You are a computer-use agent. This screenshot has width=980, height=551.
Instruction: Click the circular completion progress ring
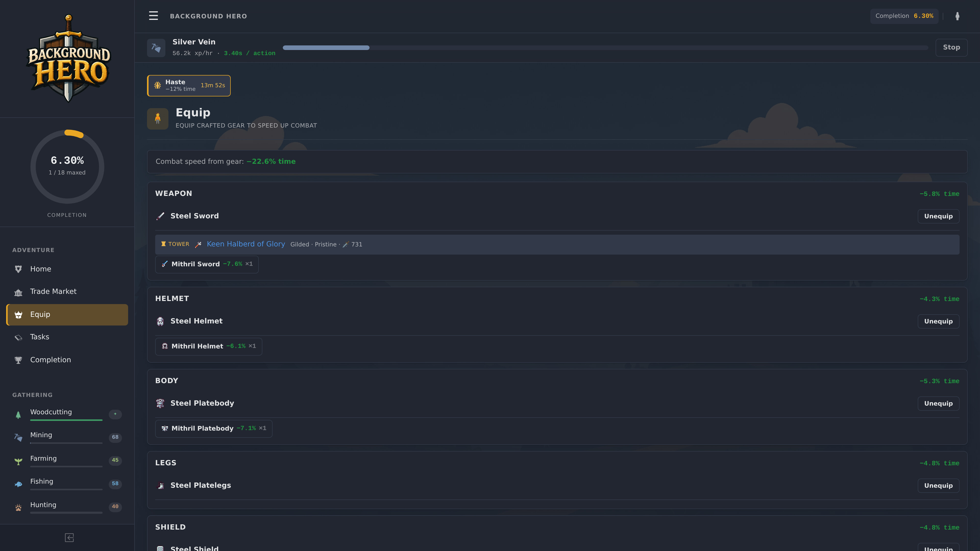point(67,167)
